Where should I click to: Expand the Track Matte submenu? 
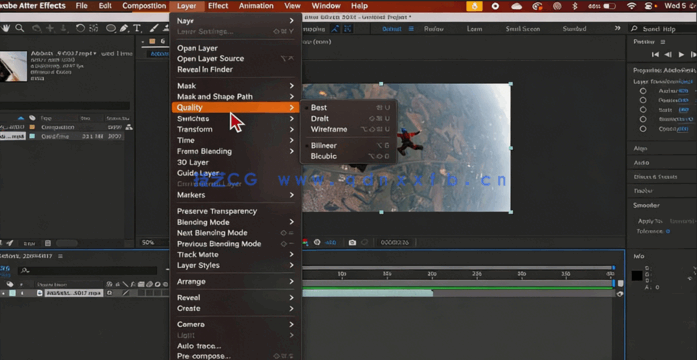click(236, 255)
